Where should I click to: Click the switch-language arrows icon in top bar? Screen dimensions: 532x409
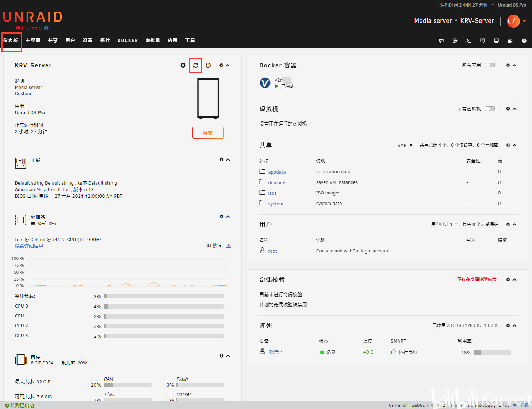[x=441, y=41]
